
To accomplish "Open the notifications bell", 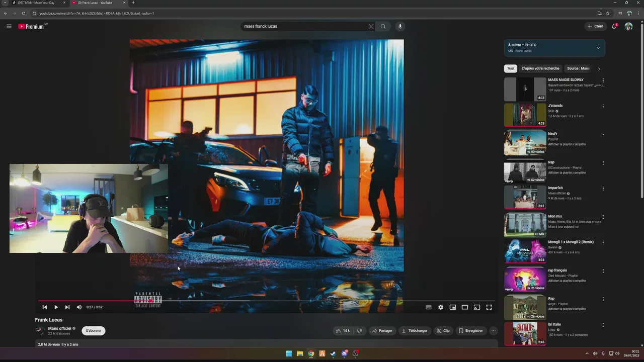I will (614, 26).
